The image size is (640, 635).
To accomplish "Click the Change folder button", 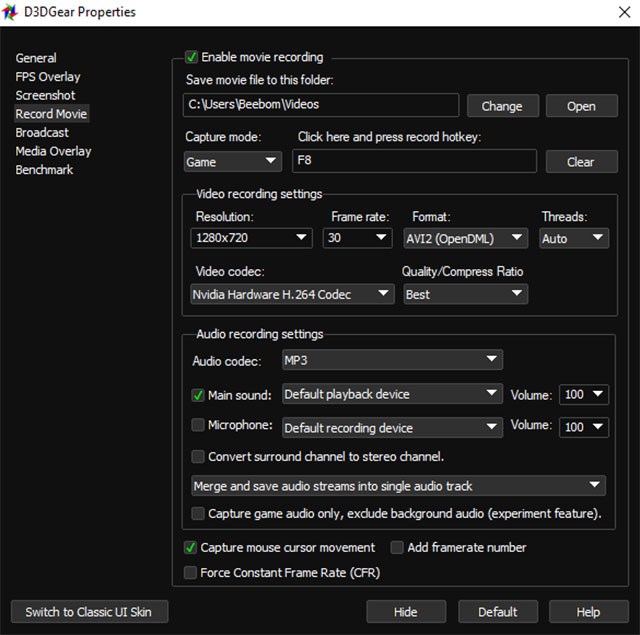I will point(501,106).
